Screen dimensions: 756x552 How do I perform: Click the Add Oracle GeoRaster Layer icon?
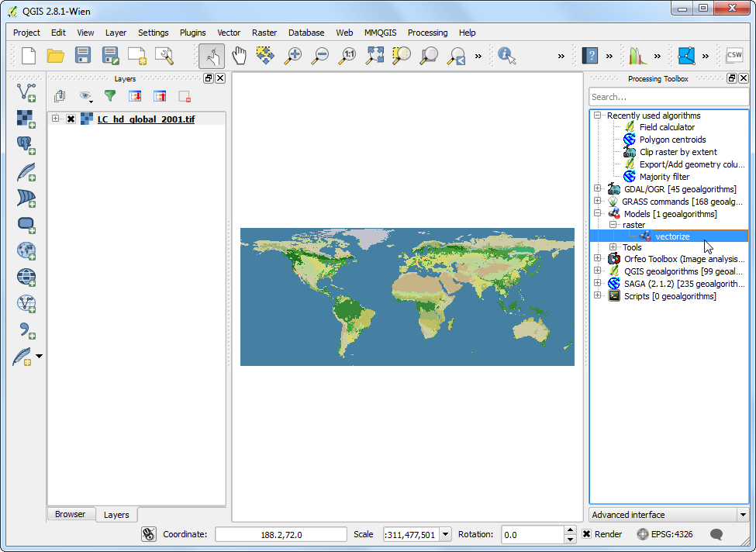[x=26, y=224]
